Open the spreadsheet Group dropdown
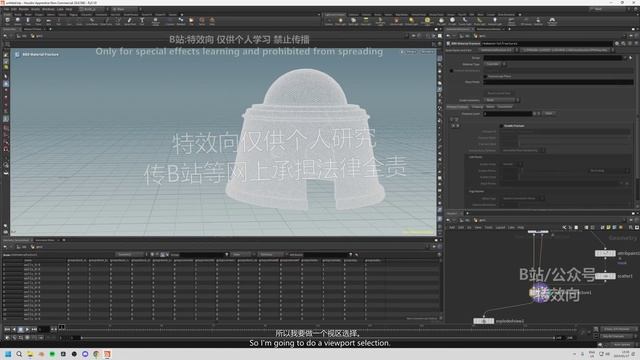 [227, 254]
